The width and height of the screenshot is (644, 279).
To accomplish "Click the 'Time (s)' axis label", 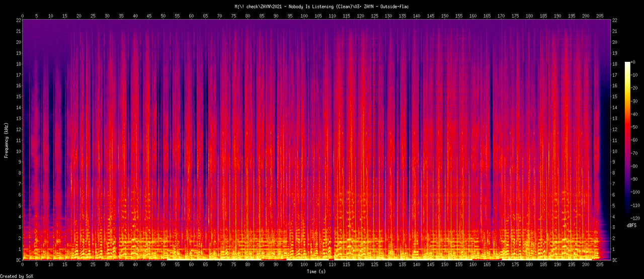I will coord(316,271).
